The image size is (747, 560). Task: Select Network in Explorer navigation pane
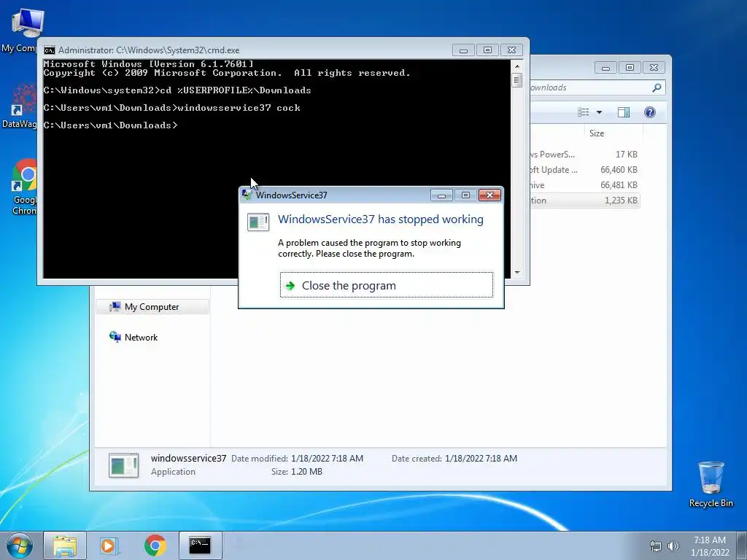click(141, 337)
